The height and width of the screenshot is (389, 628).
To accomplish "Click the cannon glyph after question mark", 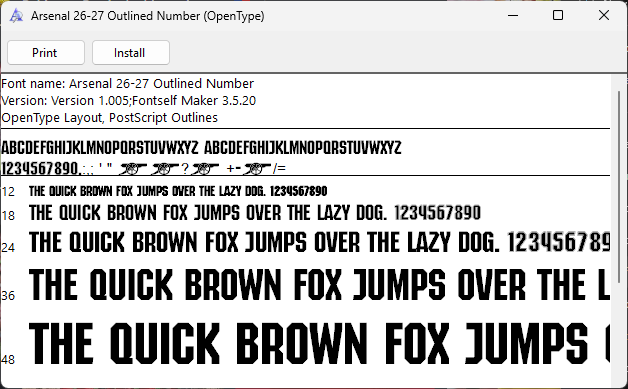I will (x=205, y=169).
